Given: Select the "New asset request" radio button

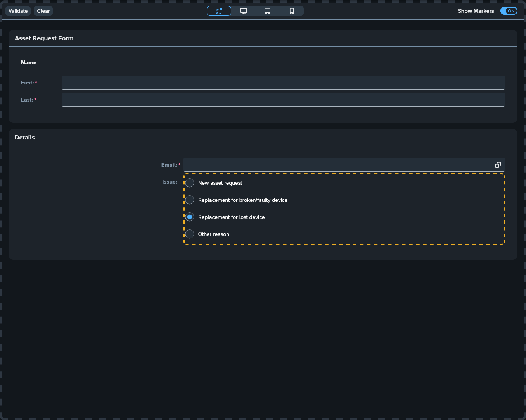Looking at the screenshot, I should (x=189, y=182).
